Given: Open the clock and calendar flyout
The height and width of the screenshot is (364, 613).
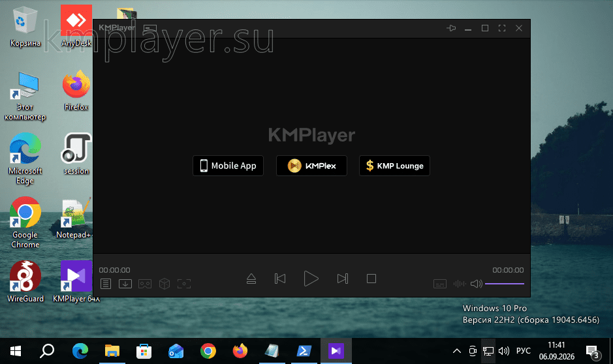Looking at the screenshot, I should click(557, 351).
